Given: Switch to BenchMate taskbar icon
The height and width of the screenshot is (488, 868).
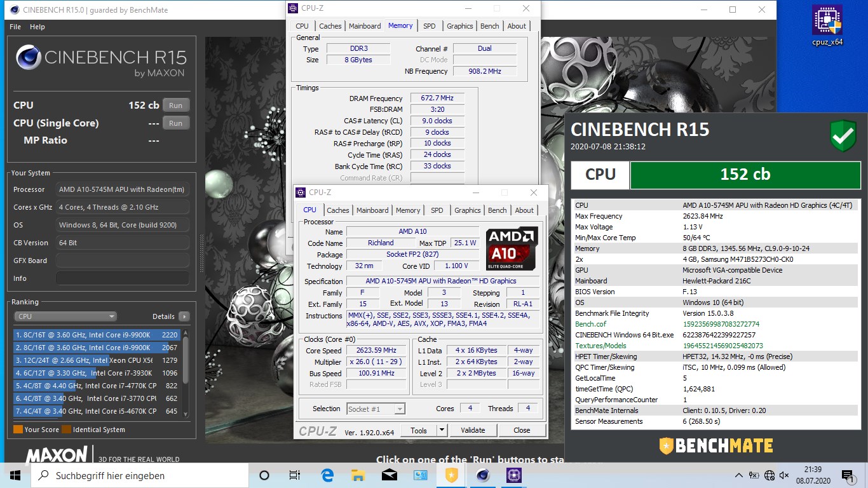Looking at the screenshot, I should (x=451, y=475).
